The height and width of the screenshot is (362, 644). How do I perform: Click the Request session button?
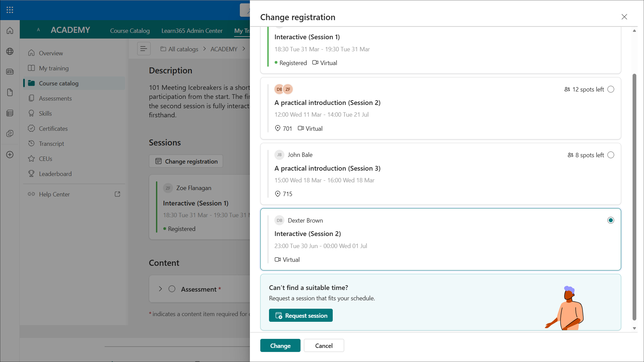pos(301,315)
